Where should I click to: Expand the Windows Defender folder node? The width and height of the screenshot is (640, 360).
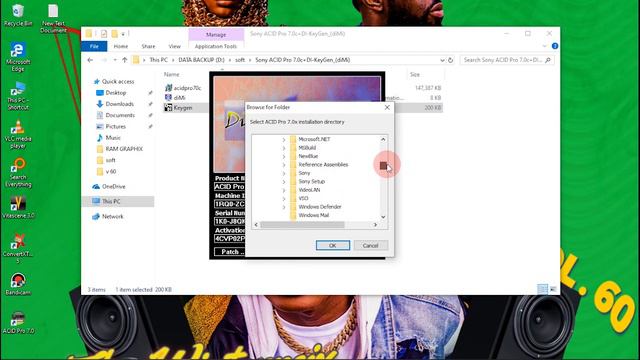(284, 207)
